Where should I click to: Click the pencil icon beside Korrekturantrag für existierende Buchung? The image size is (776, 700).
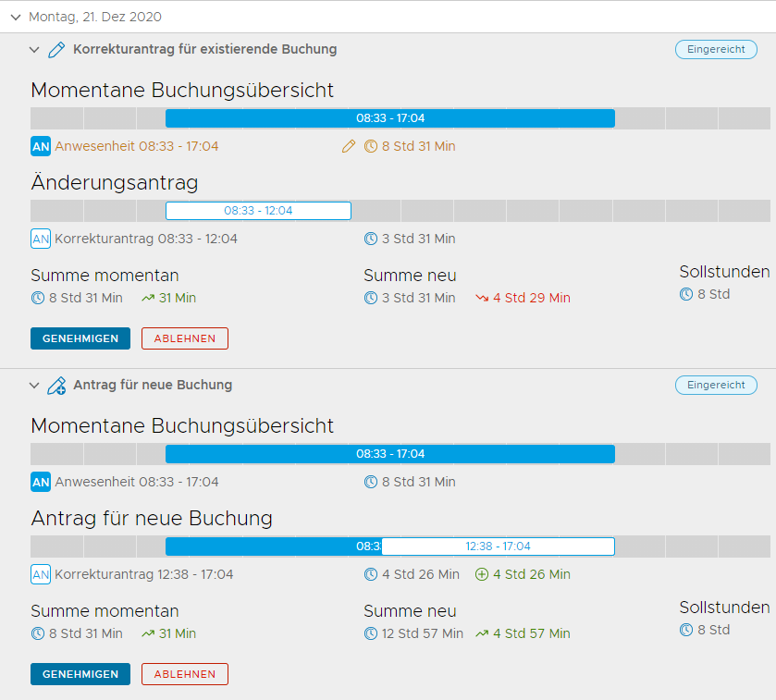click(56, 50)
